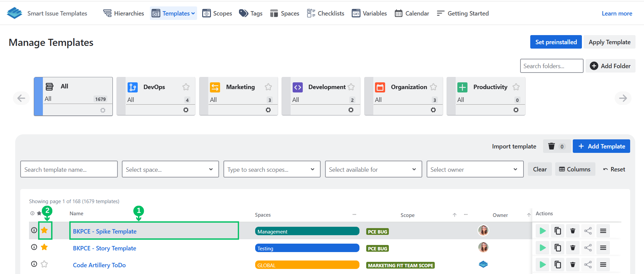Star the DevOps folder
The image size is (644, 274).
tap(186, 87)
